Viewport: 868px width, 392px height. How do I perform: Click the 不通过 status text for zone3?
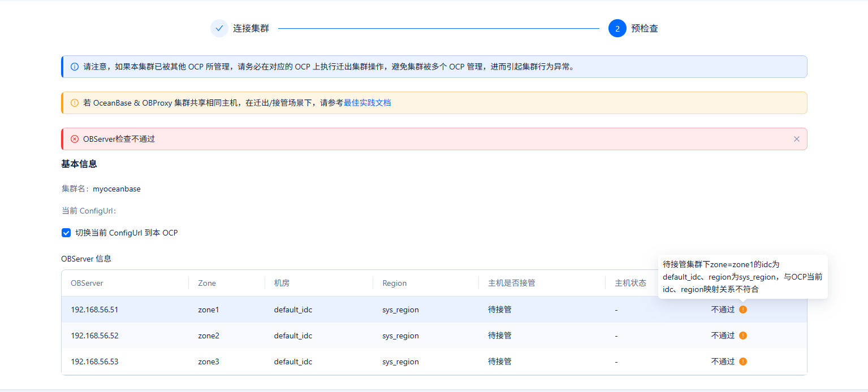pos(723,361)
